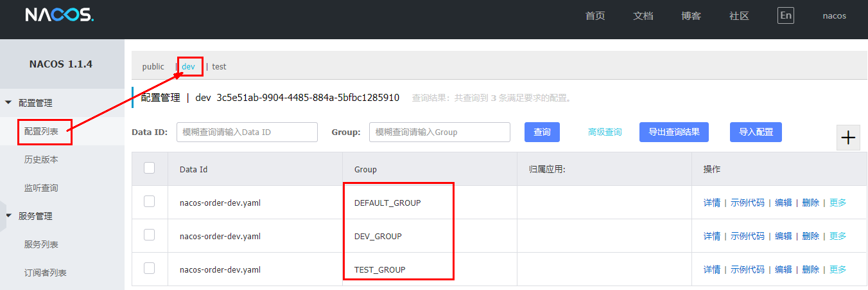Image resolution: width=868 pixels, height=290 pixels.
Task: Click nacos-order-dev.yaml in the DEFAULT_GROUP row
Action: tap(220, 203)
